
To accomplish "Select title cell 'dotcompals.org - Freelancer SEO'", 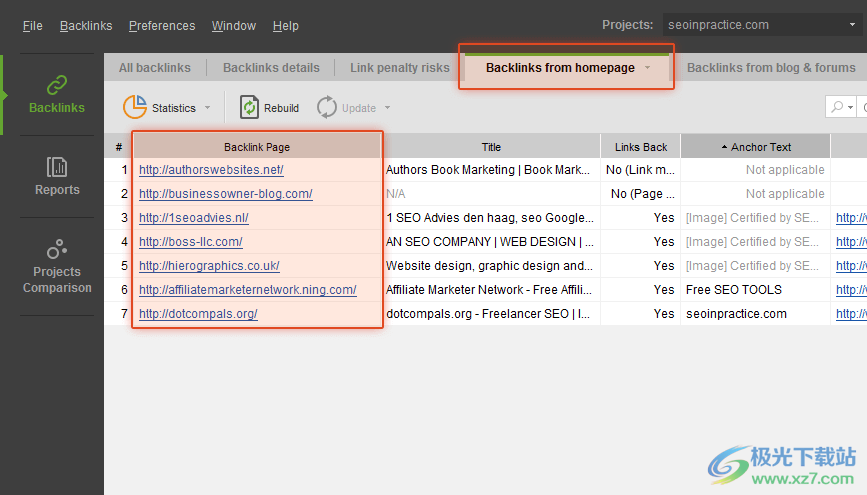I will tap(491, 314).
